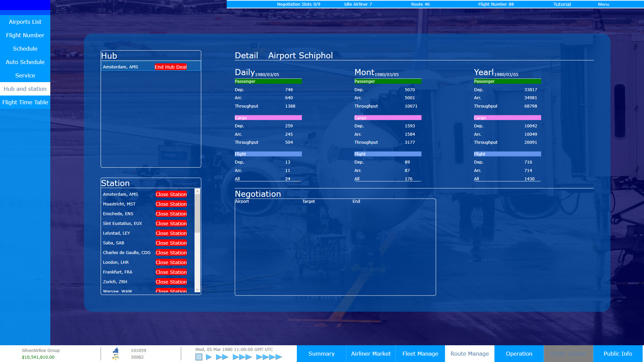Open the All link under Daily flights
The height and width of the screenshot is (362, 644).
pos(237,179)
